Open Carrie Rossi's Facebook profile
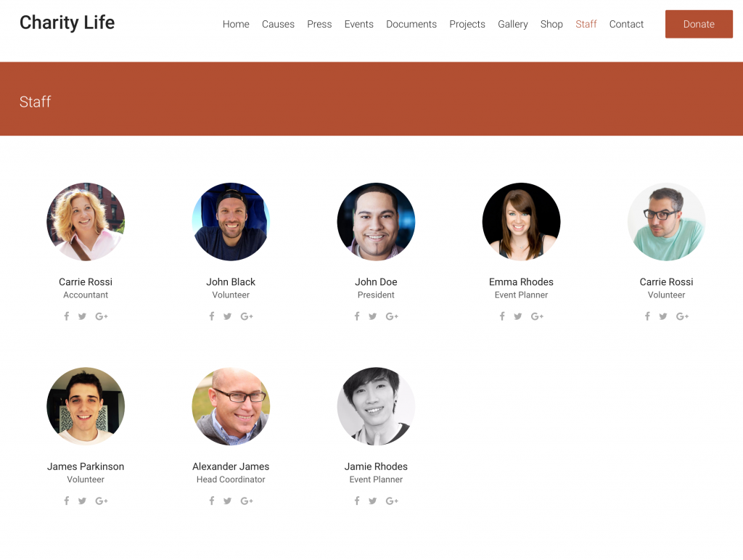This screenshot has width=743, height=560. (67, 316)
